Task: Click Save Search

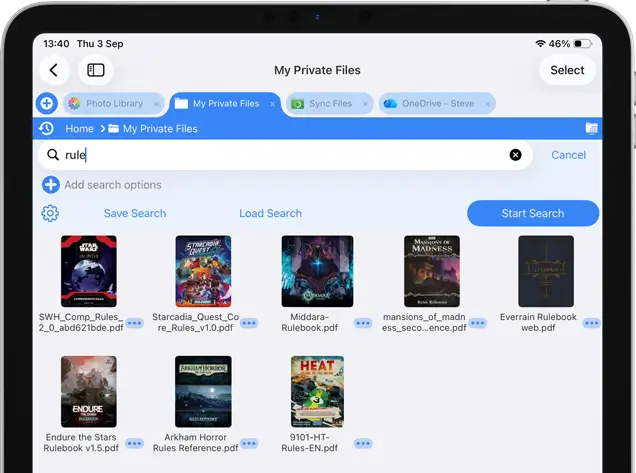Action: pos(135,213)
